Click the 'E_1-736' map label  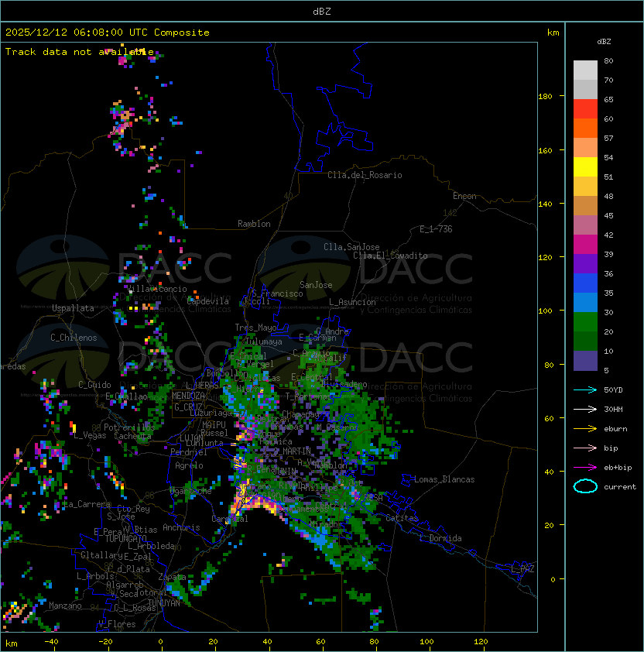tap(436, 229)
